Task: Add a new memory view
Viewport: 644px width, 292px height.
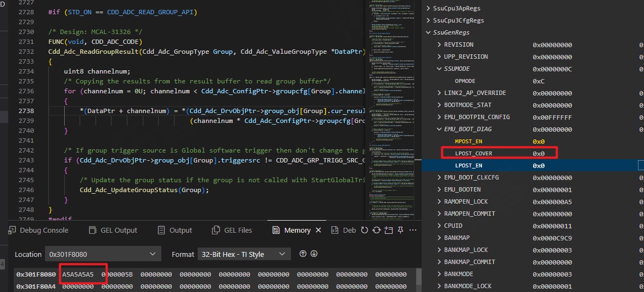Action: (389, 230)
